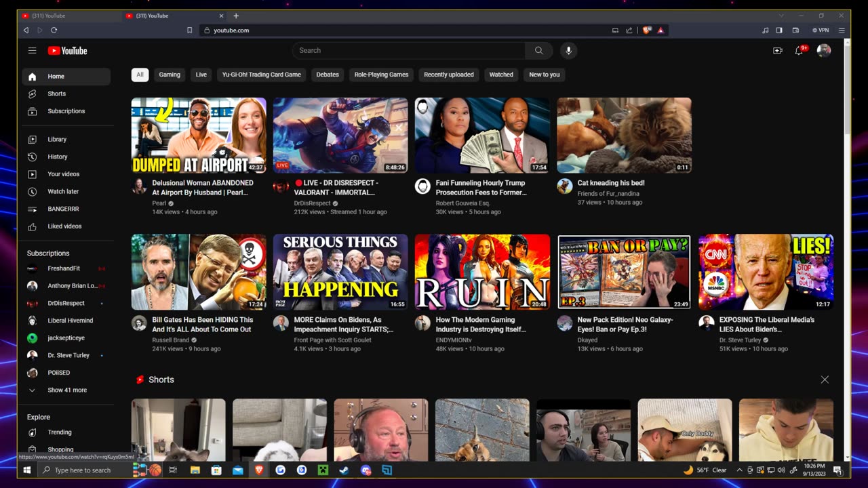Toggle the browser sidebar panel icon
The width and height of the screenshot is (868, 488).
(779, 30)
